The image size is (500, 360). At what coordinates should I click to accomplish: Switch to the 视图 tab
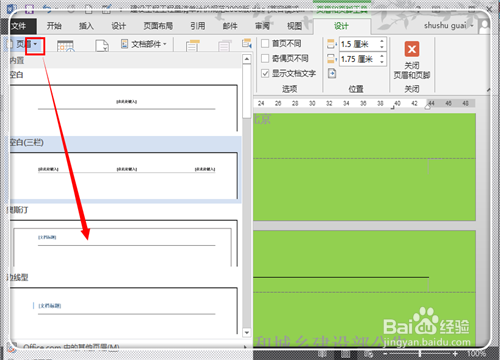(x=294, y=26)
